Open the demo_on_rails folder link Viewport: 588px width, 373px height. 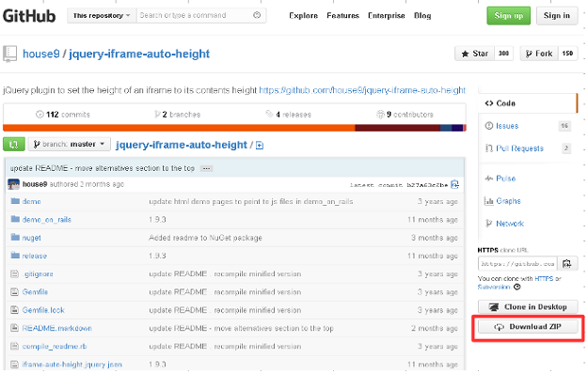tap(46, 220)
